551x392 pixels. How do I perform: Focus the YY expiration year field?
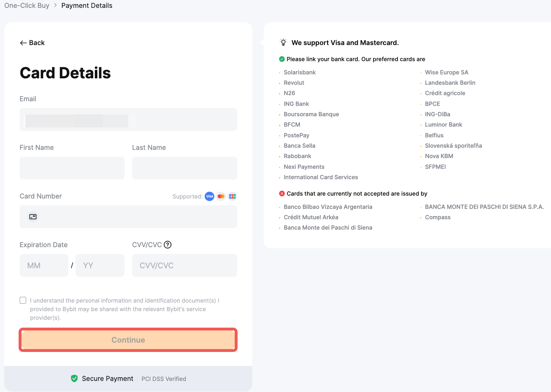pyautogui.click(x=100, y=265)
